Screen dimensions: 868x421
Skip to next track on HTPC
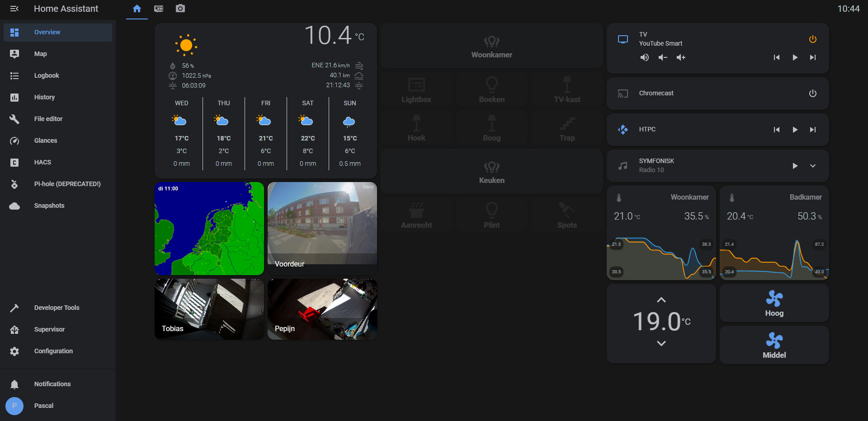coord(813,130)
